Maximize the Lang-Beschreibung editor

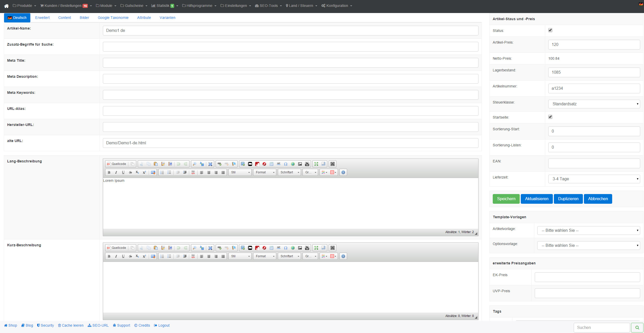coord(316,164)
